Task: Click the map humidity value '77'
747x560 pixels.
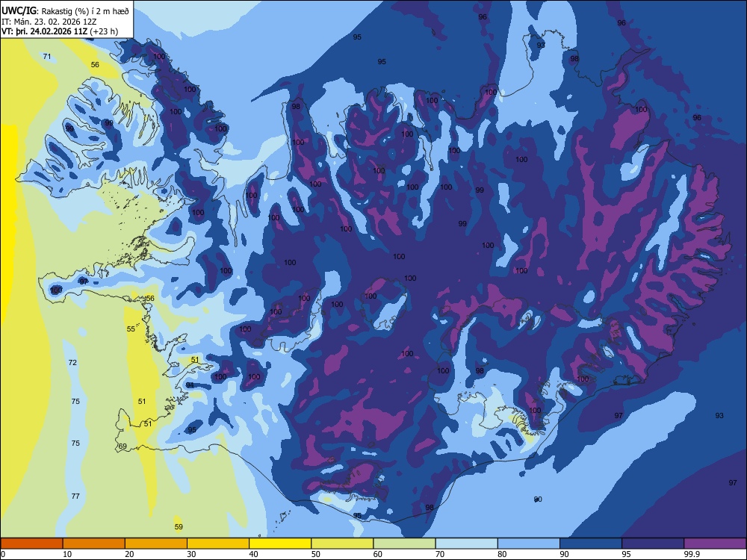Action: (x=75, y=497)
